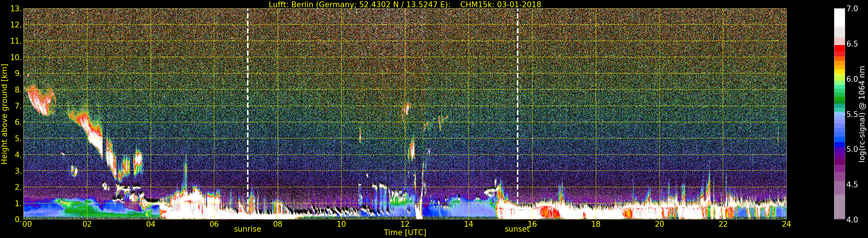Image resolution: width=868 pixels, height=238 pixels.
Task: Click the 'sunrise' label below the axis
Action: tap(248, 229)
